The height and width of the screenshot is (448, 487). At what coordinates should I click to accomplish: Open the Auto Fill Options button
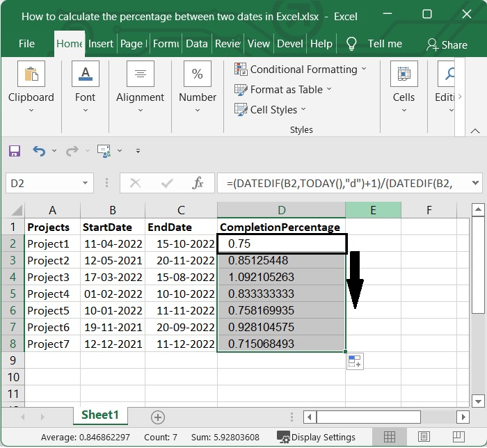[x=355, y=361]
